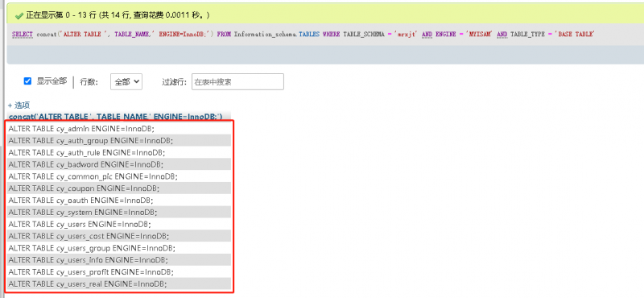The image size is (644, 298).
Task: Select the row ALTER TABLE cy_auth_group
Action: pos(119,141)
